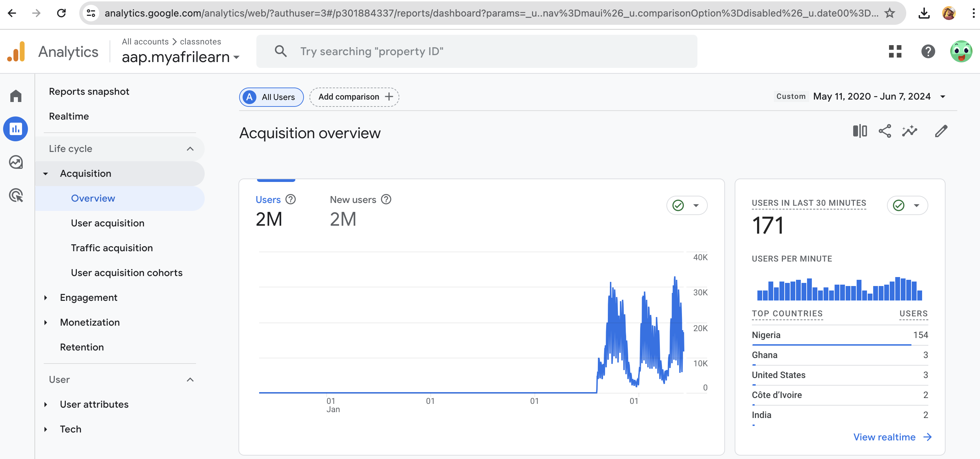Image resolution: width=980 pixels, height=459 pixels.
Task: Open data quality dropdown on Users chart
Action: (687, 205)
